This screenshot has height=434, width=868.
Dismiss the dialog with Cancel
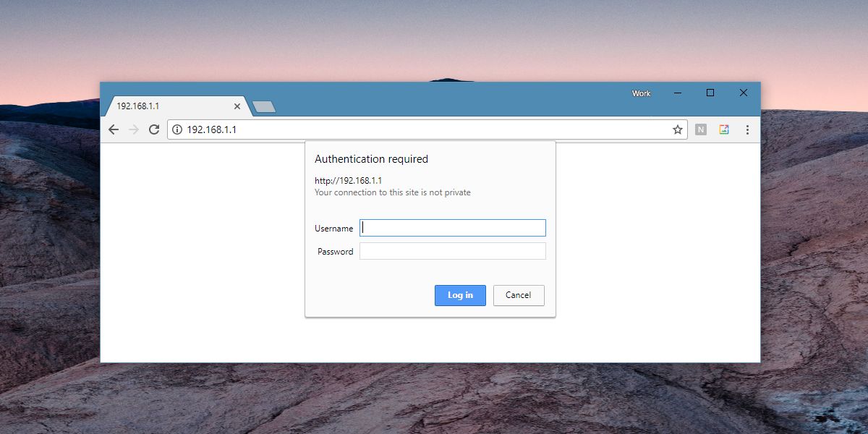tap(519, 295)
